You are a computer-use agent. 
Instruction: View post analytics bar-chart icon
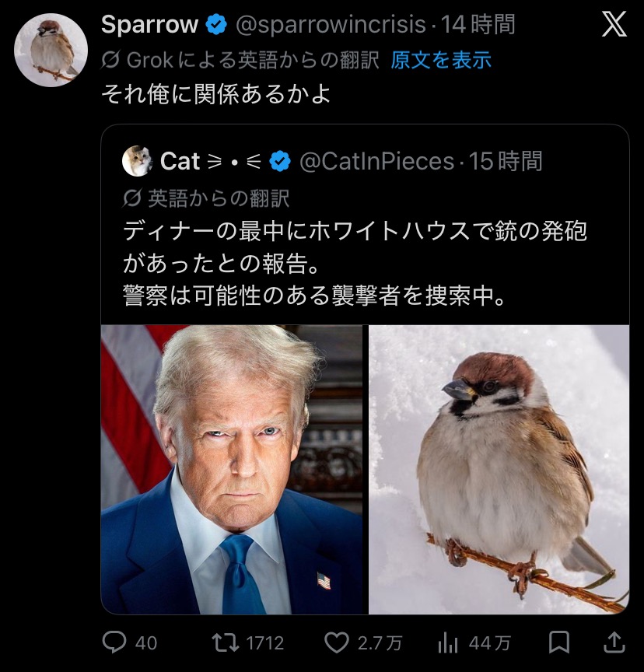click(448, 642)
